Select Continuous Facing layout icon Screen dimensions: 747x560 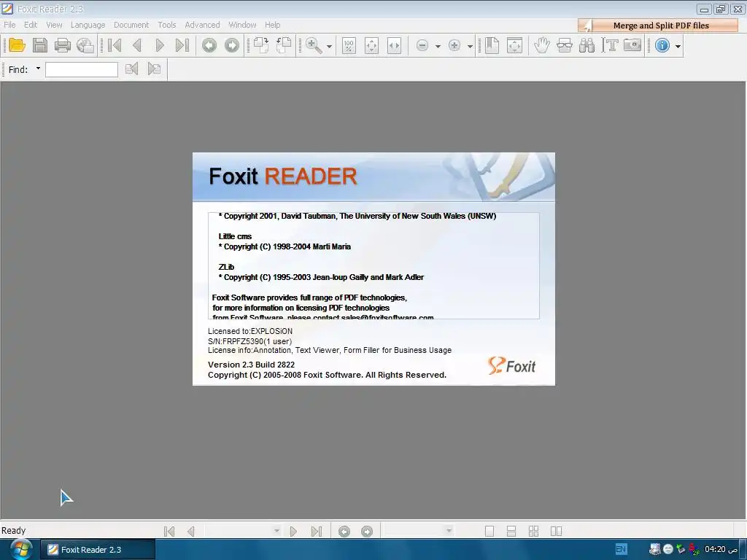tap(533, 531)
